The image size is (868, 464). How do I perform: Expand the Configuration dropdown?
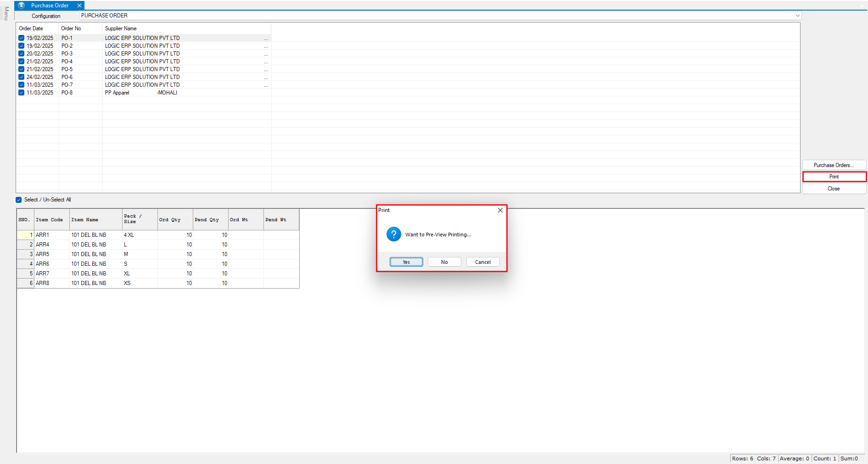pyautogui.click(x=797, y=16)
